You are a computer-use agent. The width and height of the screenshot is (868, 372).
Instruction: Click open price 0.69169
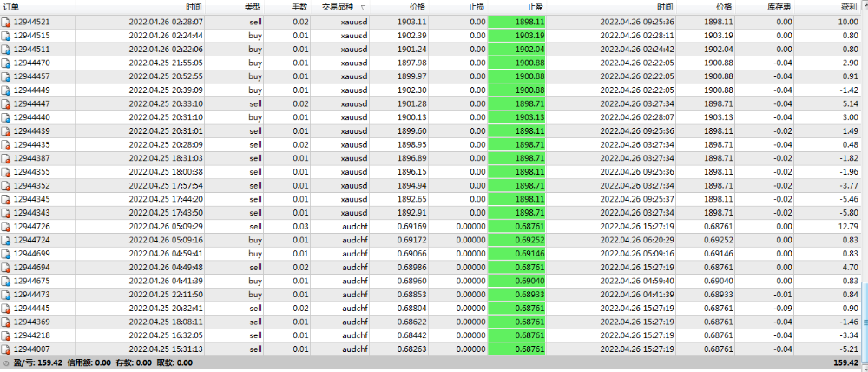click(411, 227)
